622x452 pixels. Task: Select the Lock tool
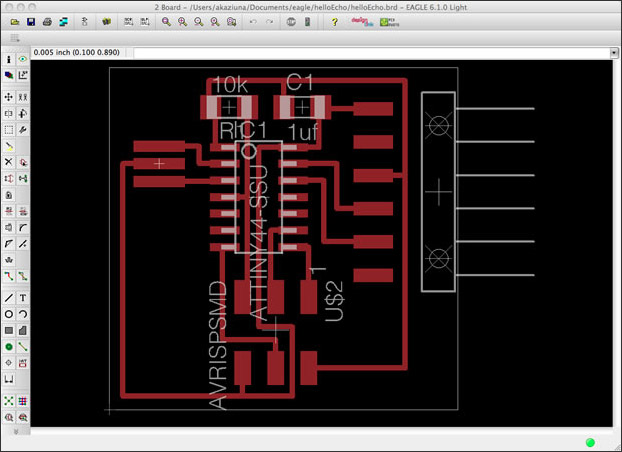tap(9, 195)
